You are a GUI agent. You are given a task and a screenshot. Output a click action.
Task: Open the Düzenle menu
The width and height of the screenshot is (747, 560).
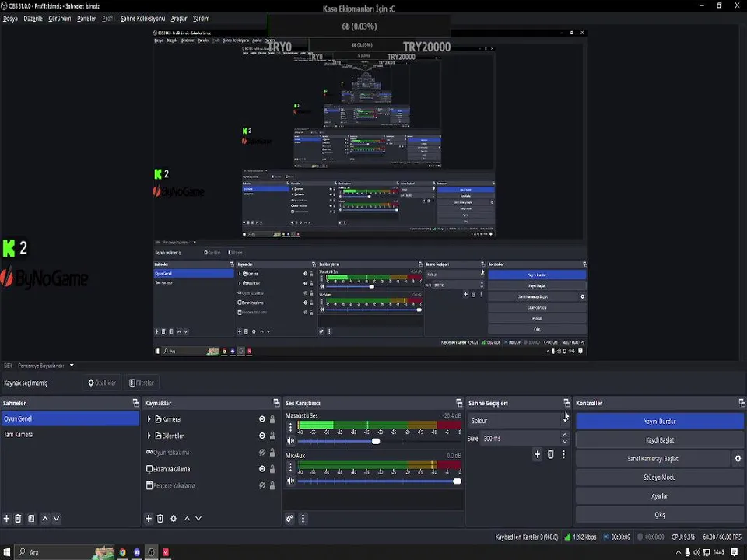(x=33, y=19)
